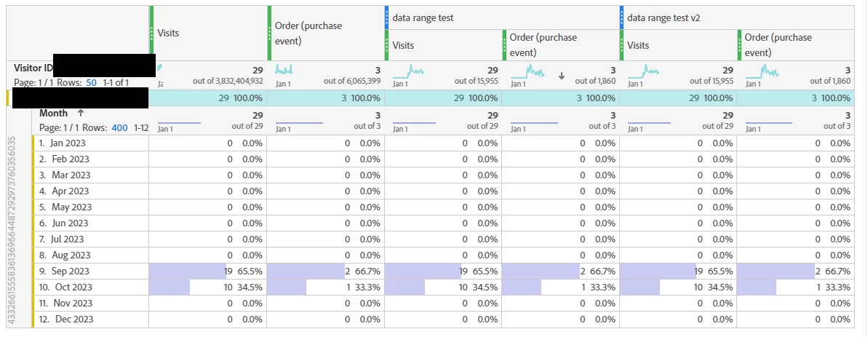Click the drag handle on data range test v2 Visits column
Screen dimensions: 868x337
click(x=621, y=45)
